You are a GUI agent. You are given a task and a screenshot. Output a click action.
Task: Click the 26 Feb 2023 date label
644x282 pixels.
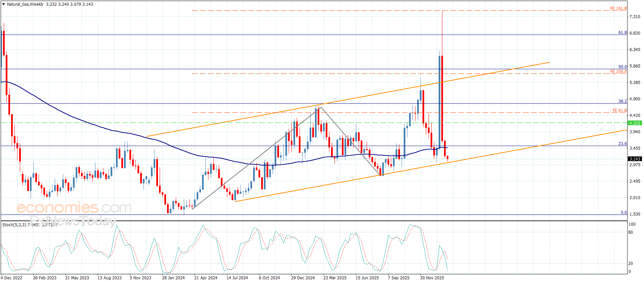click(x=45, y=278)
